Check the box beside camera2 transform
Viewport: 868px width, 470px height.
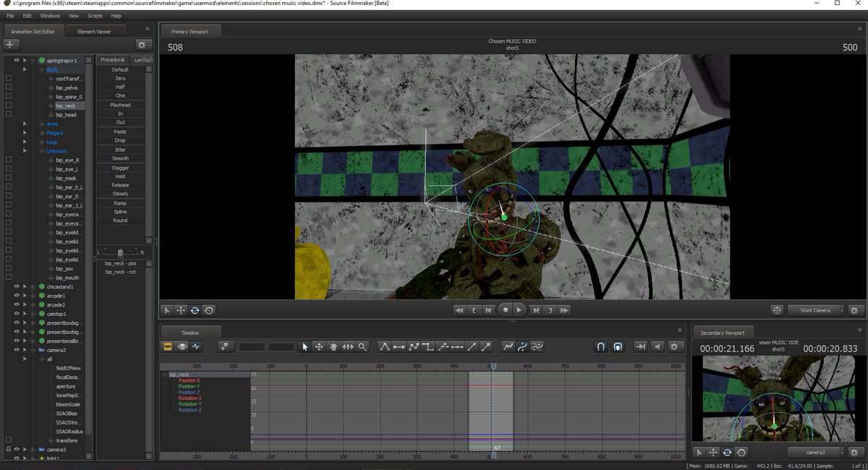(x=9, y=440)
